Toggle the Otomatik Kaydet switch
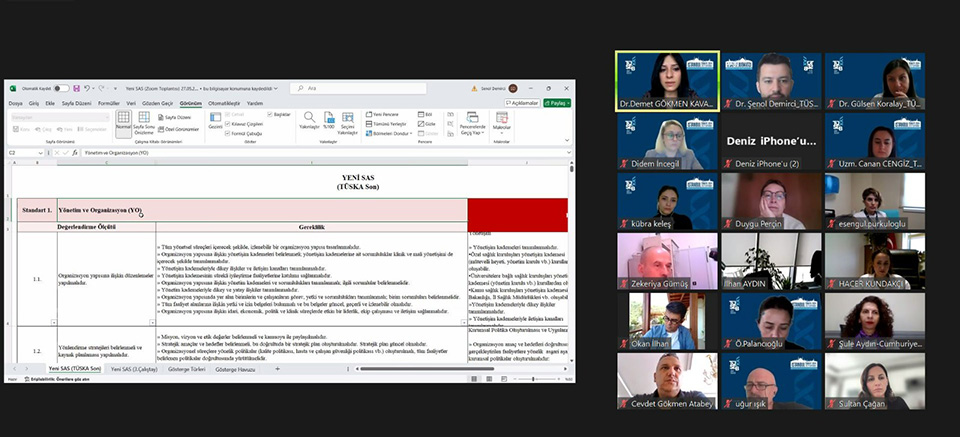Viewport: 960px width, 437px height. click(61, 88)
